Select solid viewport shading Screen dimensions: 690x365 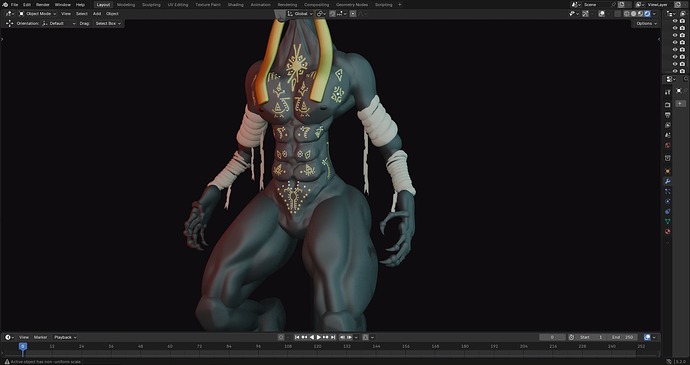click(x=634, y=14)
